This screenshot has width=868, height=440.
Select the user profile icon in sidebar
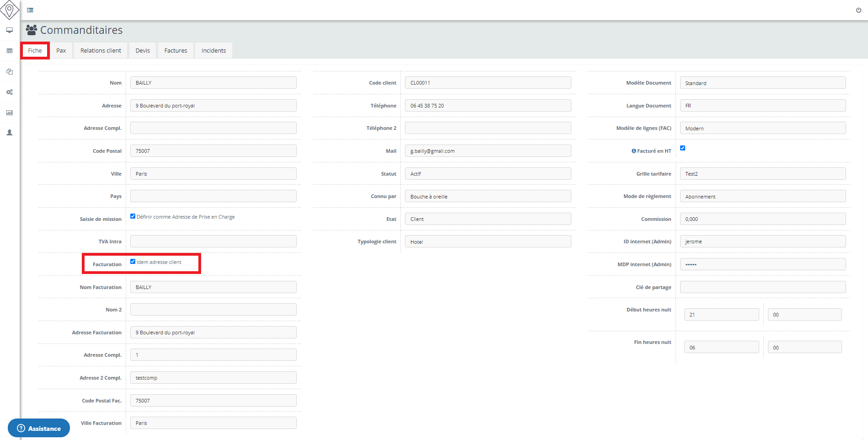[x=9, y=132]
